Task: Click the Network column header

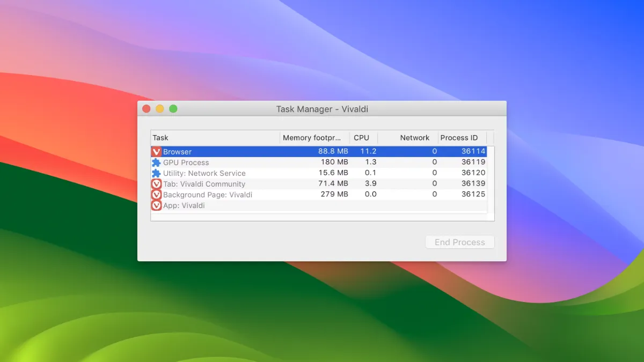Action: coord(414,138)
